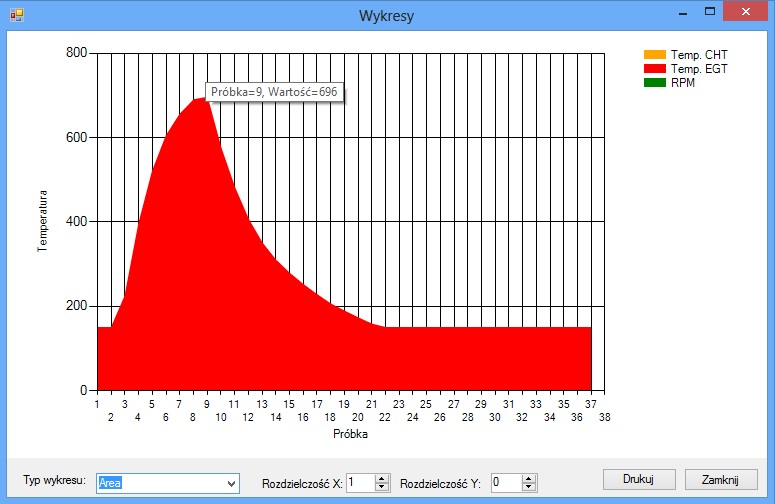
Task: Click the green RPM legend swatch
Action: [x=654, y=82]
